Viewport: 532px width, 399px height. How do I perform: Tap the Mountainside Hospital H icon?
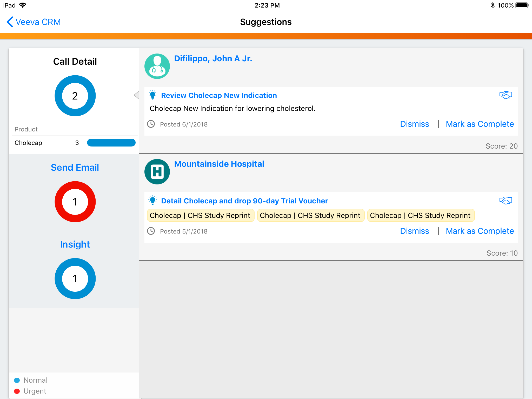pyautogui.click(x=157, y=172)
